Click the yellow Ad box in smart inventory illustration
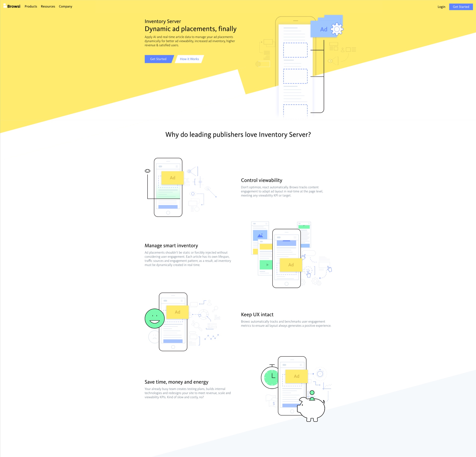The image size is (476, 457). [291, 265]
